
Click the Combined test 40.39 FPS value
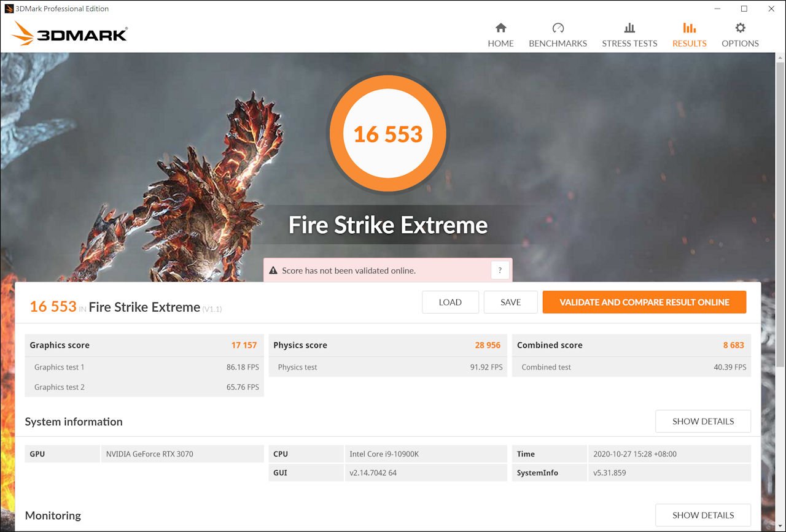pos(730,367)
